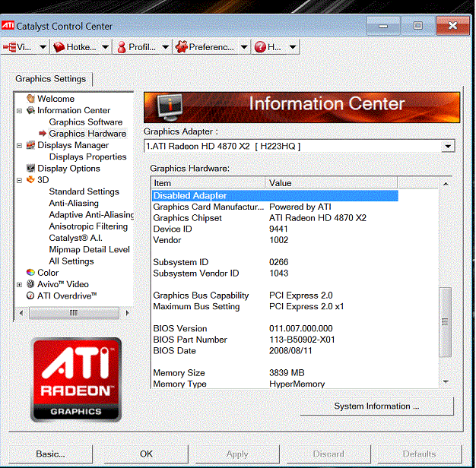
Task: Click the tree scroll right arrow
Action: coord(127,313)
